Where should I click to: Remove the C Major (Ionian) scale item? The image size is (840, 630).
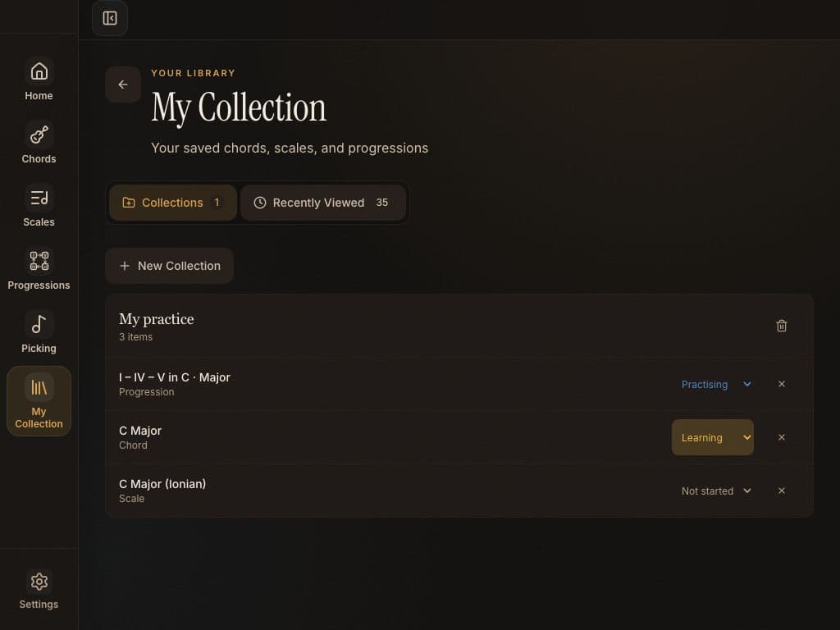click(782, 491)
